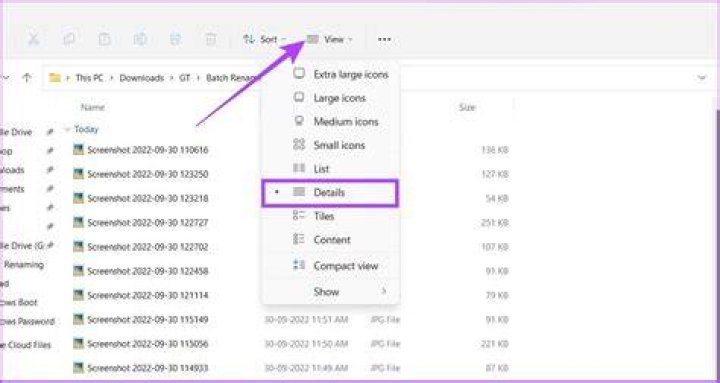
Task: Choose Medium icons view
Action: [x=331, y=122]
